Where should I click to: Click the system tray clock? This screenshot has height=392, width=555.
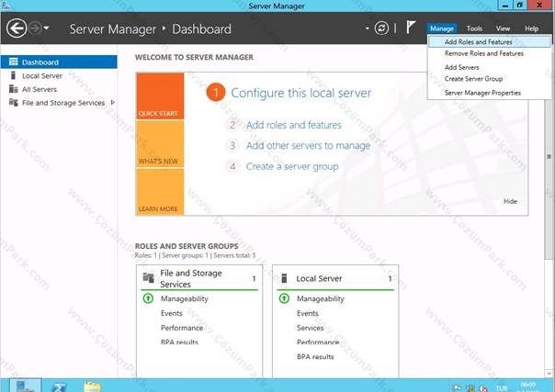[x=528, y=386]
